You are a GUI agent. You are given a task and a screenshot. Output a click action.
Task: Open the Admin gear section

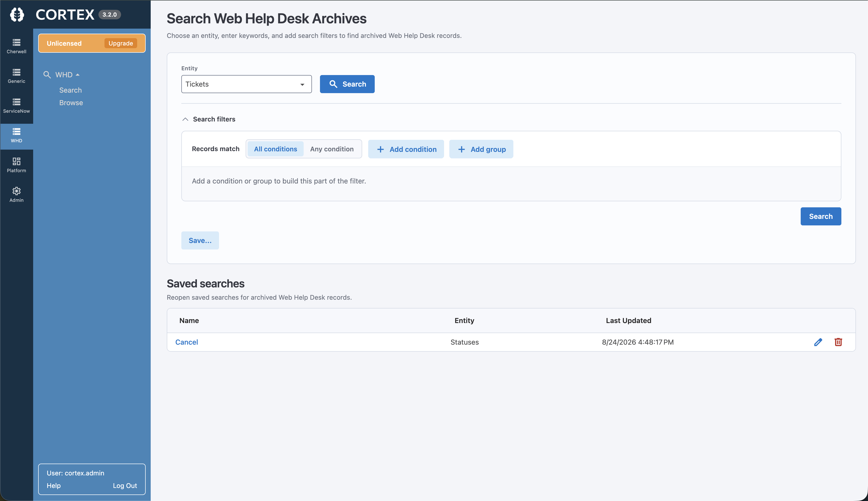pyautogui.click(x=17, y=195)
